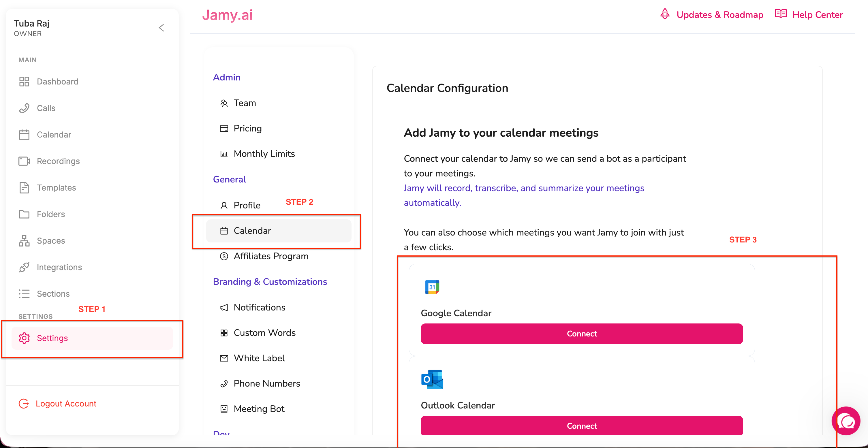Open the chat support bubble
Viewport: 868px width, 448px height.
(846, 421)
